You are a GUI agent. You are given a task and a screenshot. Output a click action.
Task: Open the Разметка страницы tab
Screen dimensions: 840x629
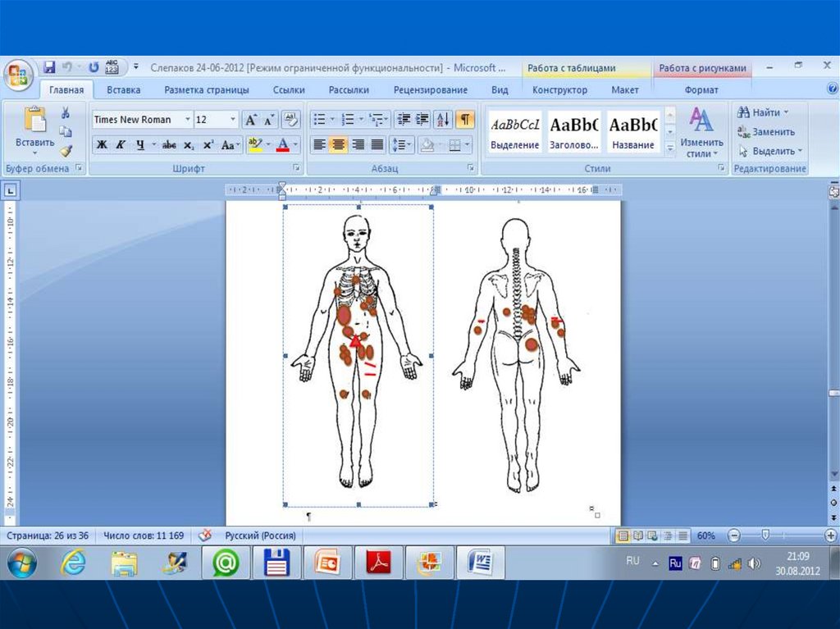pyautogui.click(x=206, y=90)
